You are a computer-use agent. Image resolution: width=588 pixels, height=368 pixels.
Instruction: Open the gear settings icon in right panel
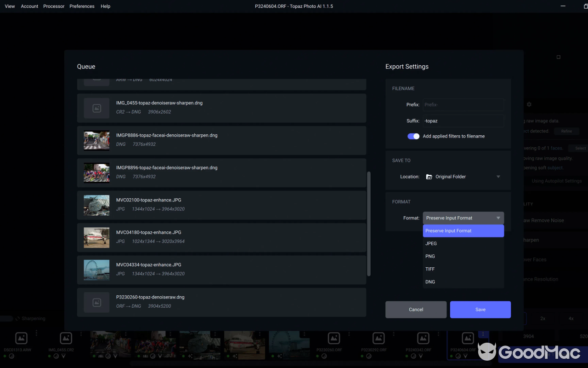point(529,104)
